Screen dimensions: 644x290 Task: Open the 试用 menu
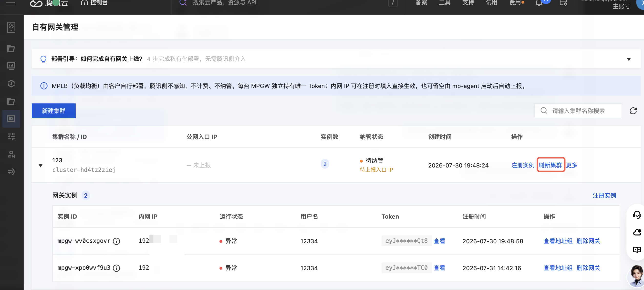click(x=491, y=2)
